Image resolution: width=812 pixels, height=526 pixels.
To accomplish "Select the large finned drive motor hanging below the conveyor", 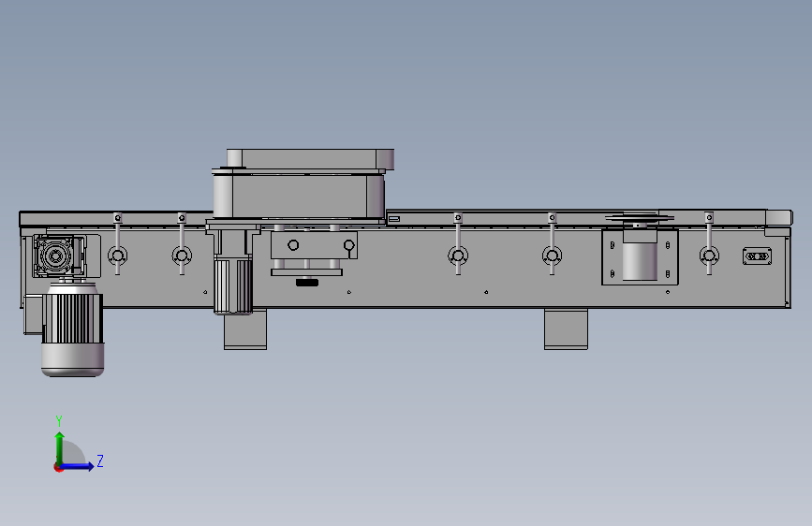I will click(72, 329).
